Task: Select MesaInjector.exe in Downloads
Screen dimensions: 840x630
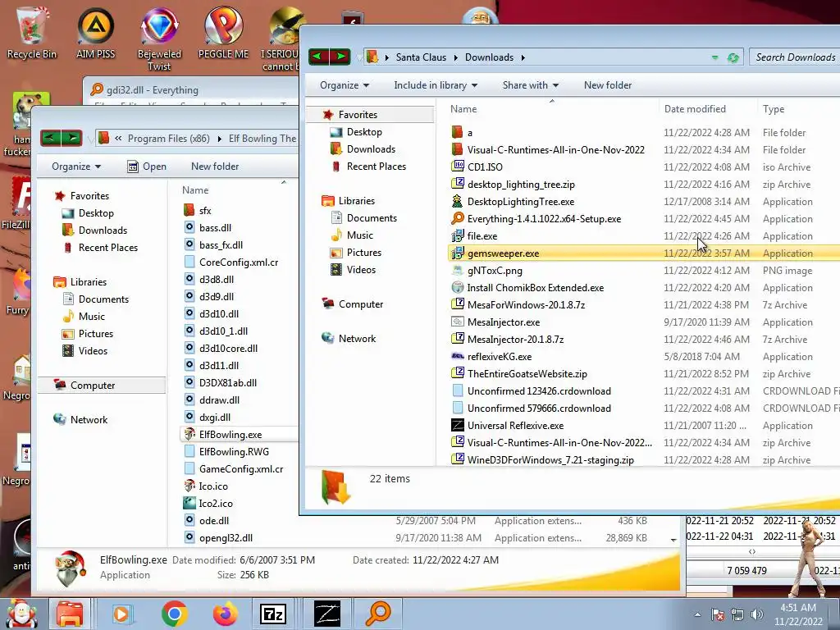Action: (504, 322)
